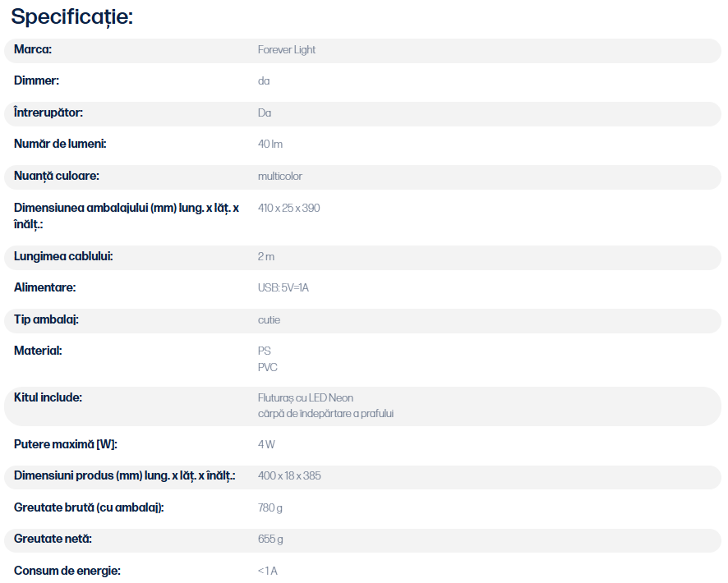Select the USB: 5V=1A power value

(x=283, y=288)
